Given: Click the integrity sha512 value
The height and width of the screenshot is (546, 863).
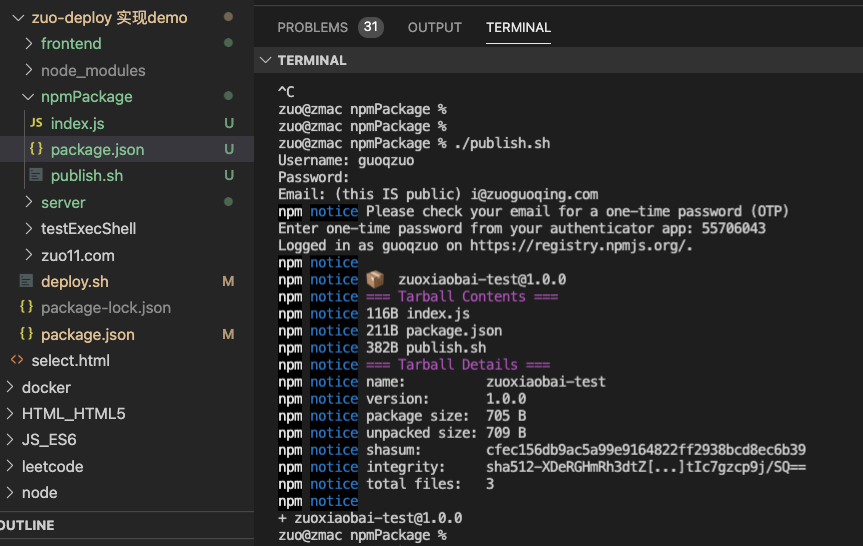Looking at the screenshot, I should click(646, 467).
